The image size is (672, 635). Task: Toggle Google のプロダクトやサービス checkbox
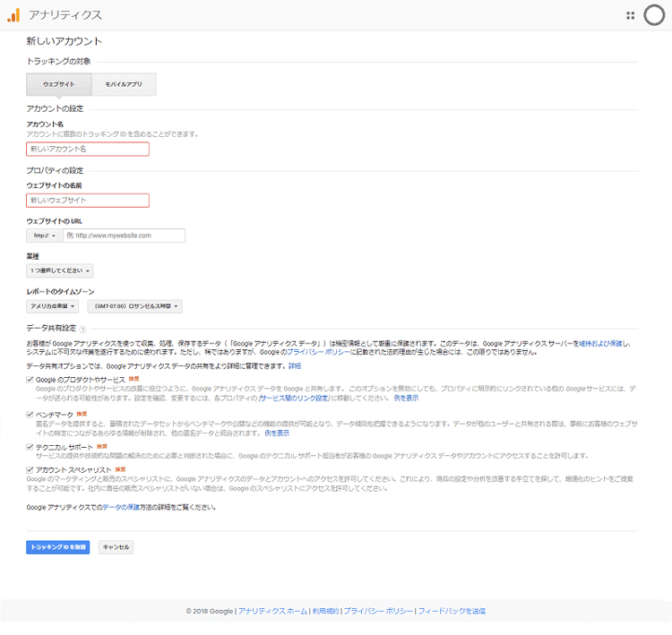click(x=30, y=380)
